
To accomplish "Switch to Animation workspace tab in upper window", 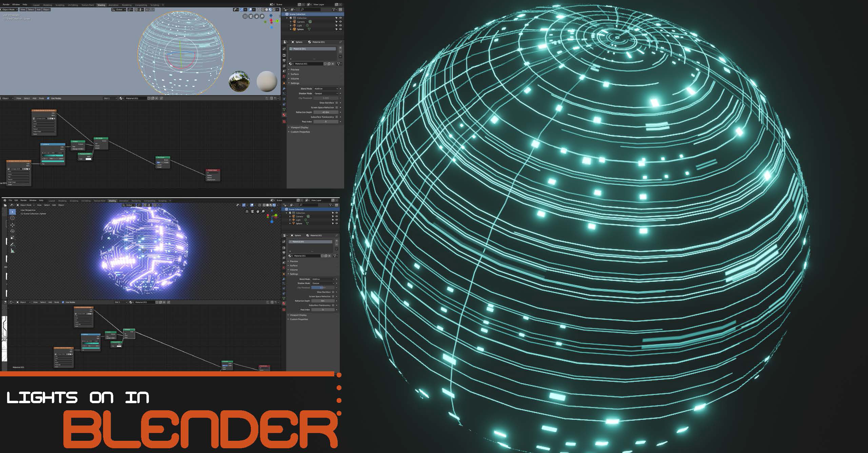I will tap(113, 5).
